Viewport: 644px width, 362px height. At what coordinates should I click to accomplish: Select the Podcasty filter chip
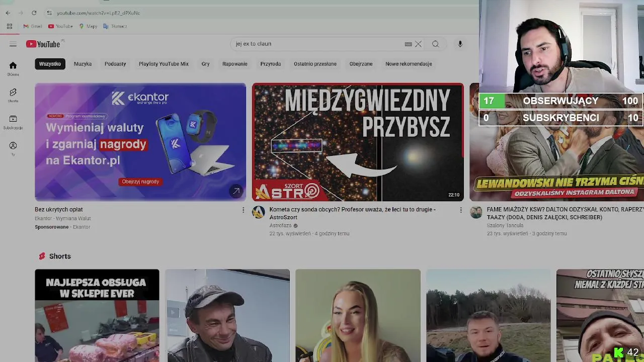tap(115, 64)
